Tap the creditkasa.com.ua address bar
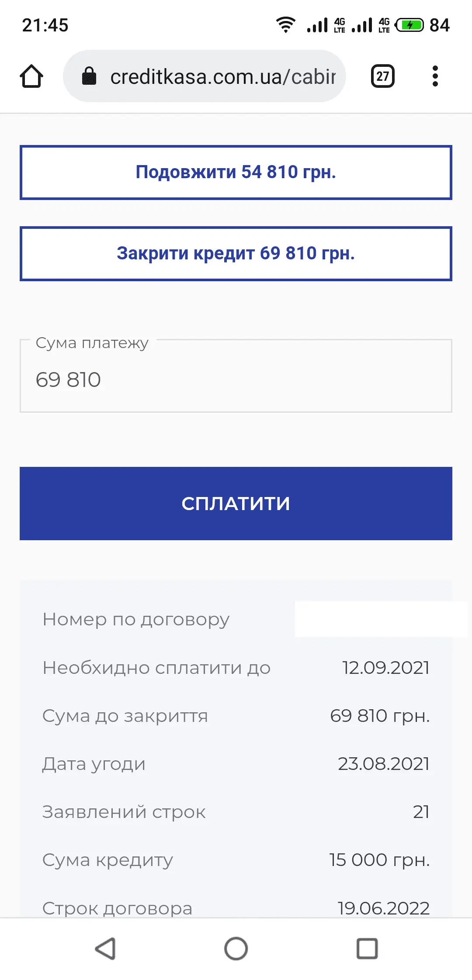Viewport: 472px width, 980px height. (219, 76)
